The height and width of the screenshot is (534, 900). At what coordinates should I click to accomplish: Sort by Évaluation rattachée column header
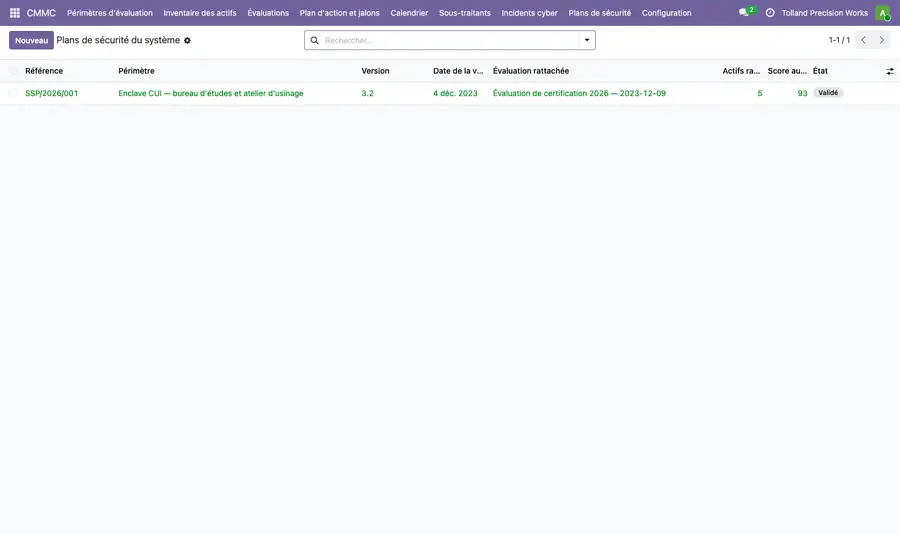tap(531, 71)
